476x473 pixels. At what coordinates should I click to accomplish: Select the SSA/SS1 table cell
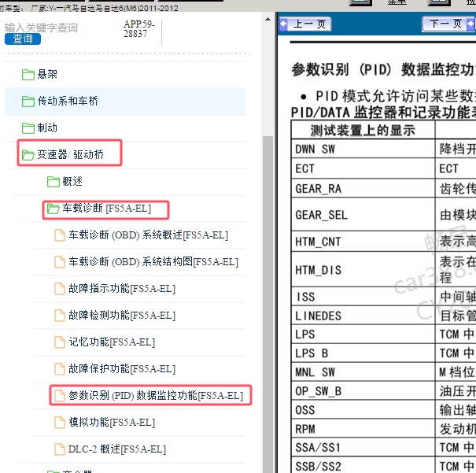(363, 447)
